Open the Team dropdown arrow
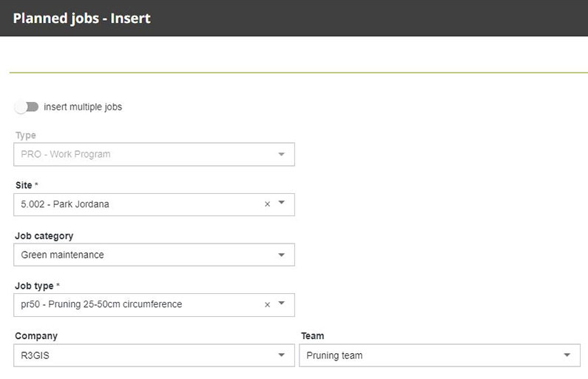The width and height of the screenshot is (588, 379). coord(567,355)
